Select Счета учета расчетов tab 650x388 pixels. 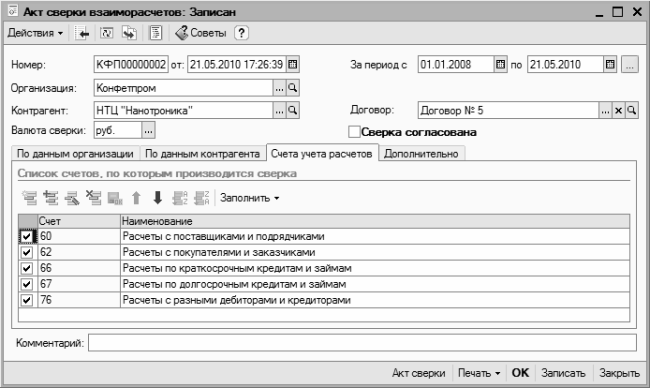(x=322, y=153)
